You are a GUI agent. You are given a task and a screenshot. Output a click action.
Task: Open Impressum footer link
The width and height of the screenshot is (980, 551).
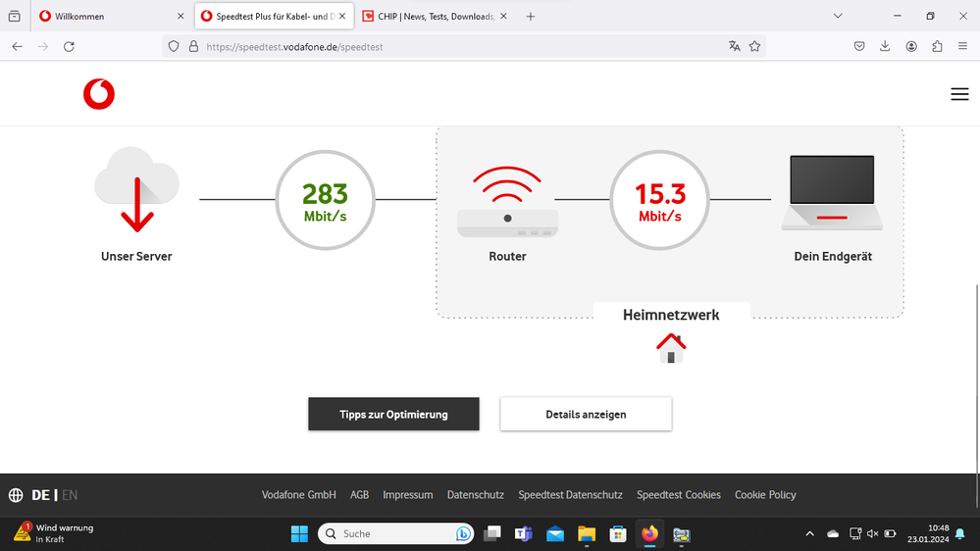point(407,495)
